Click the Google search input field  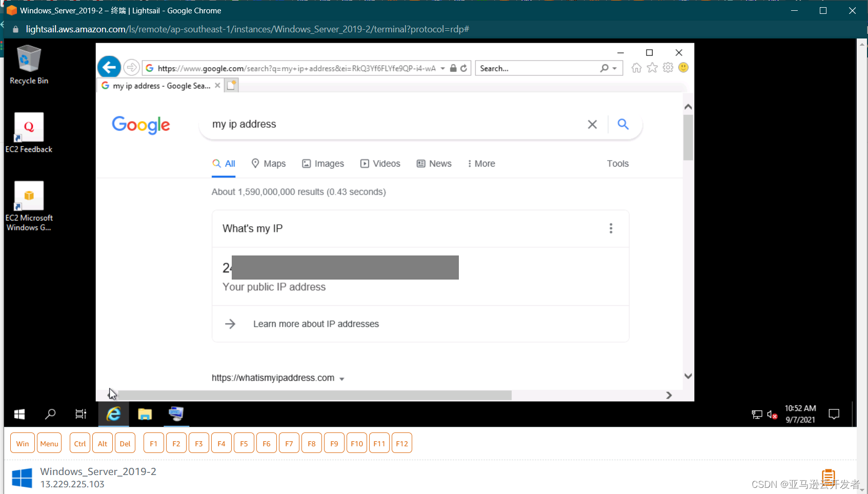[395, 124]
